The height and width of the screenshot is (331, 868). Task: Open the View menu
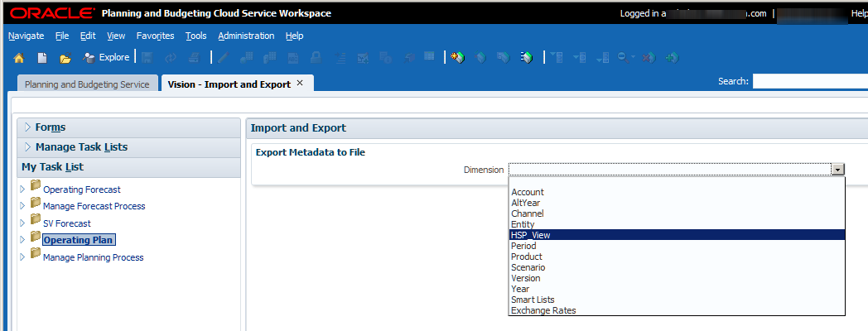tap(116, 36)
